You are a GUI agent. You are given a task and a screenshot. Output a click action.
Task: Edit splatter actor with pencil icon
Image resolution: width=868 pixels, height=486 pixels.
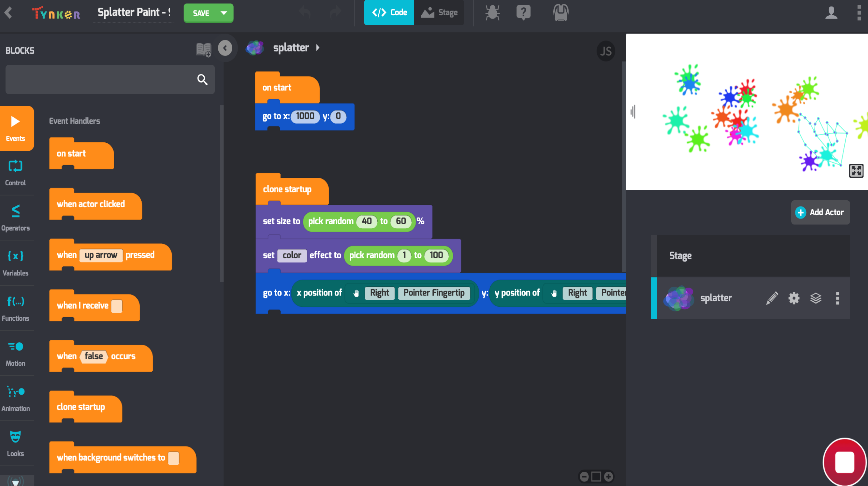(x=772, y=298)
